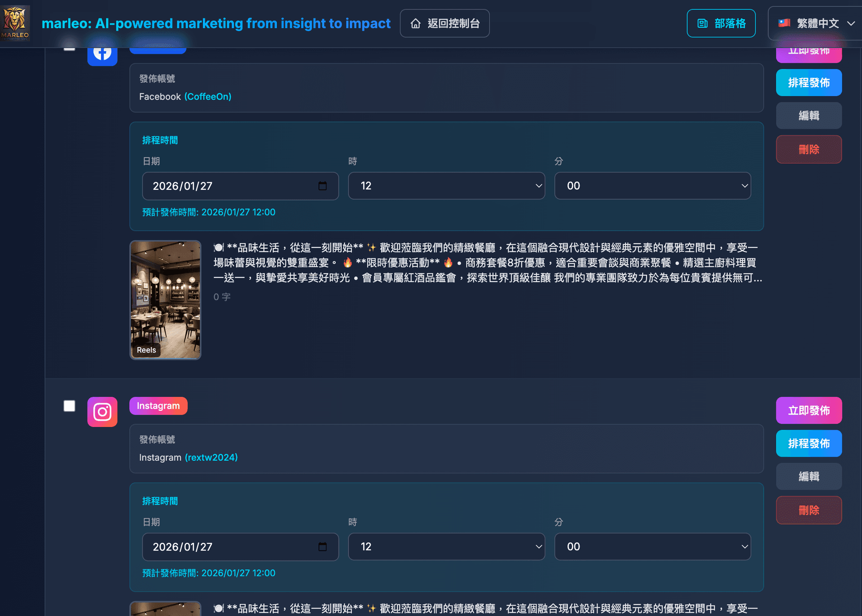
Task: Click the blog icon beside 部落格
Action: (703, 23)
